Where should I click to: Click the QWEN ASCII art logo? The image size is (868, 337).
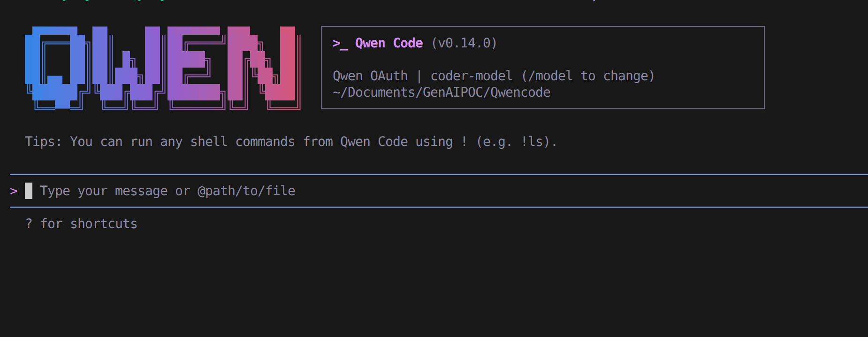[162, 68]
